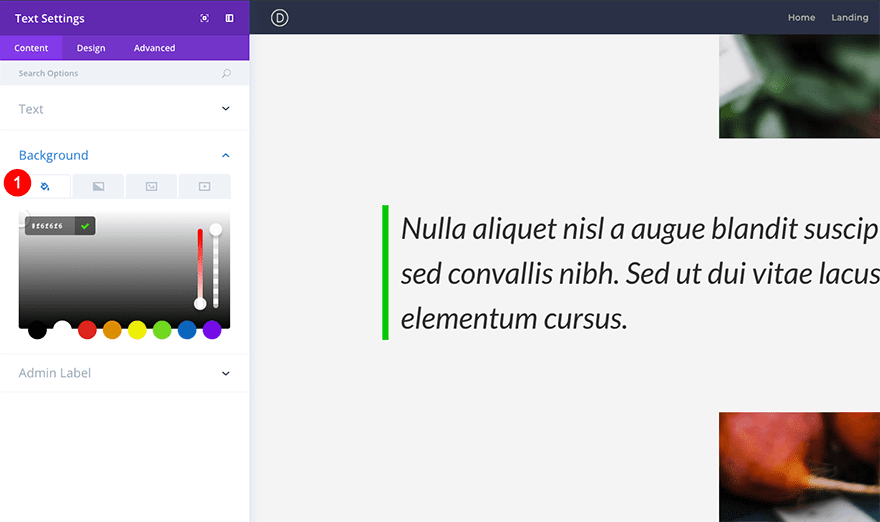
Task: Open the Landing navigation link
Action: 849,17
